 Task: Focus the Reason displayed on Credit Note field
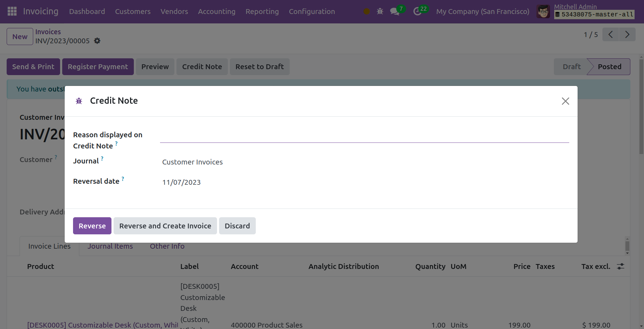(x=364, y=136)
